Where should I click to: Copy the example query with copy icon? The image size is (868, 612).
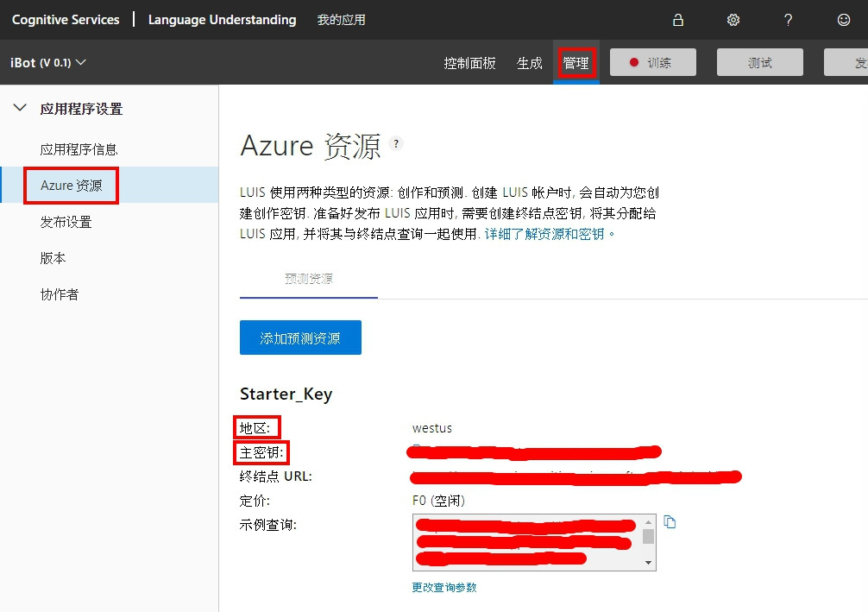pyautogui.click(x=670, y=521)
